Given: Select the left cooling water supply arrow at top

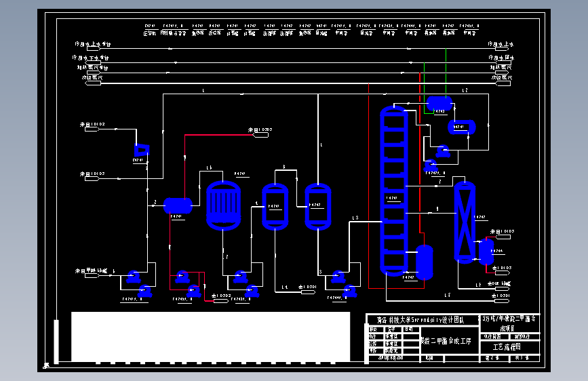Looking at the screenshot, I should 94,49.
